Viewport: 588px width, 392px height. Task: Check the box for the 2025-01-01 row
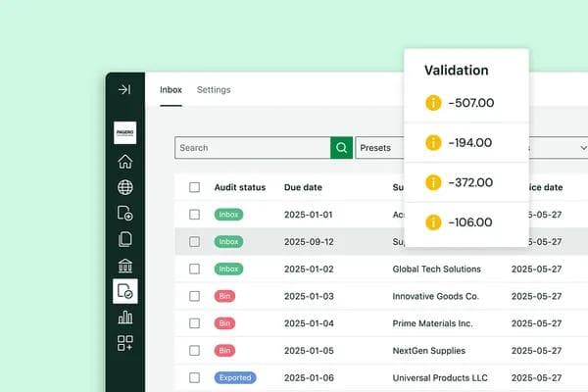tap(194, 215)
